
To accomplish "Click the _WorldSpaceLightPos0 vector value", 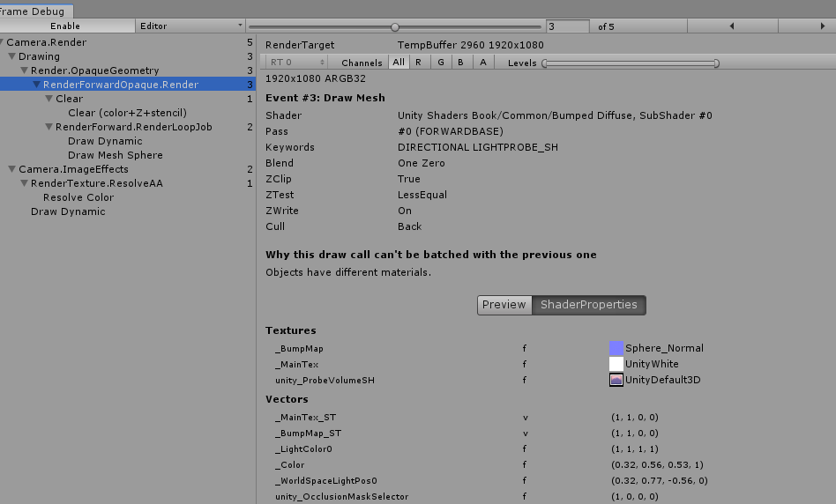I will (660, 480).
